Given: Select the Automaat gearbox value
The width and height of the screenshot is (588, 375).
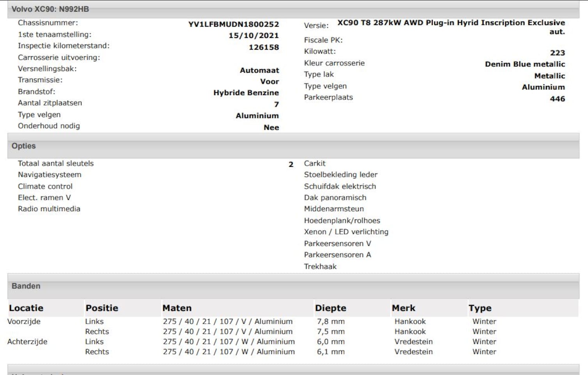Looking at the screenshot, I should tap(259, 71).
